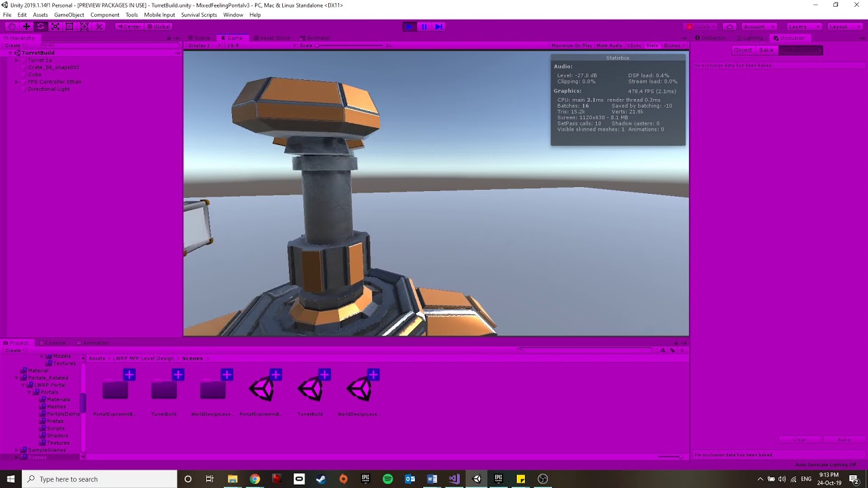
Task: Open the custom editor tools button
Action: (99, 26)
